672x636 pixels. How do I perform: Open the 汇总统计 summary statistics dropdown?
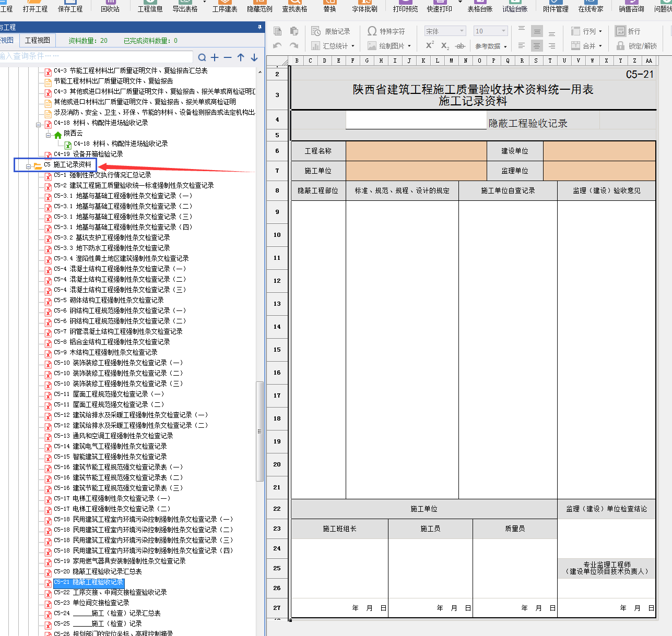tap(333, 46)
